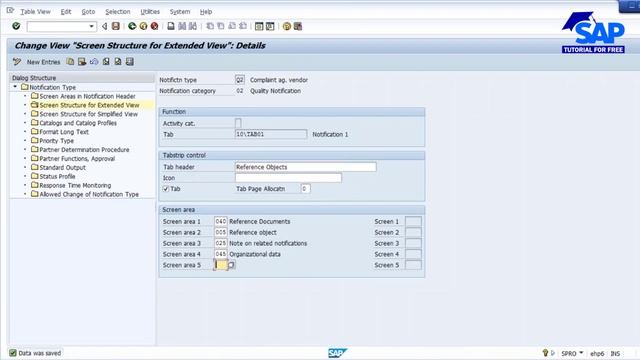This screenshot has width=640, height=360.
Task: Open the Goto menu
Action: pos(88,12)
